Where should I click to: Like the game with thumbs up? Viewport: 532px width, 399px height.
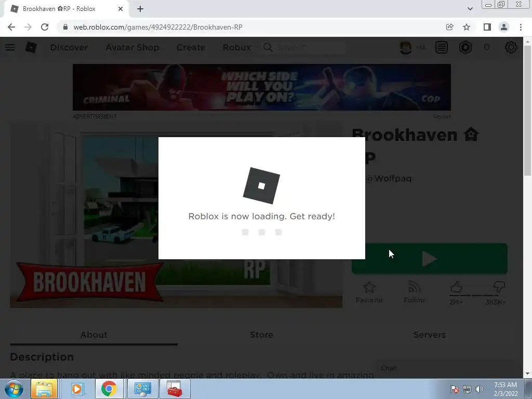[456, 287]
